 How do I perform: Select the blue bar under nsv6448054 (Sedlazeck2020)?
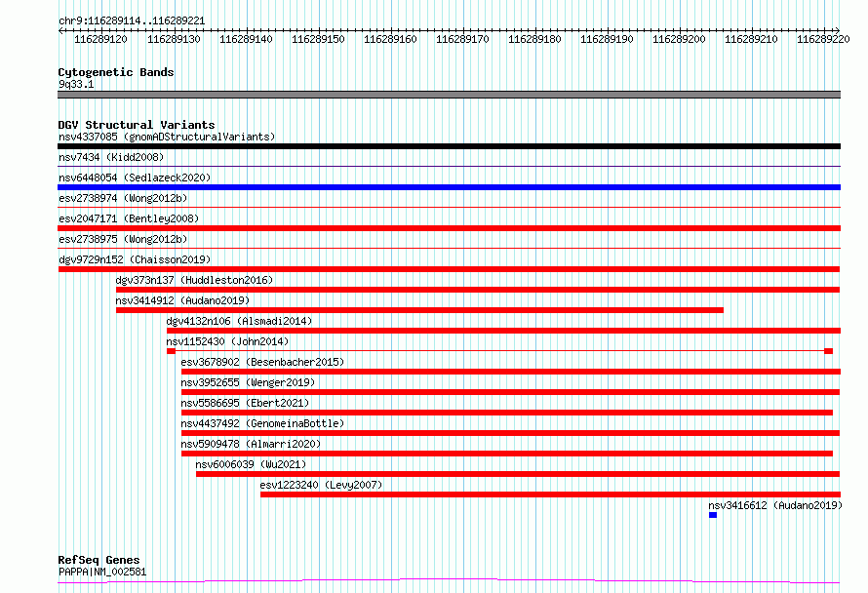pos(449,187)
